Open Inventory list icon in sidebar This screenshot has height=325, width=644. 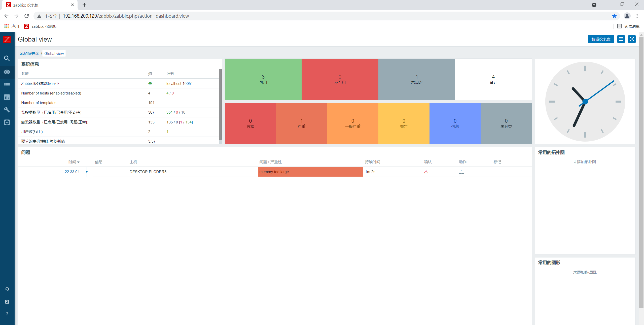point(7,85)
